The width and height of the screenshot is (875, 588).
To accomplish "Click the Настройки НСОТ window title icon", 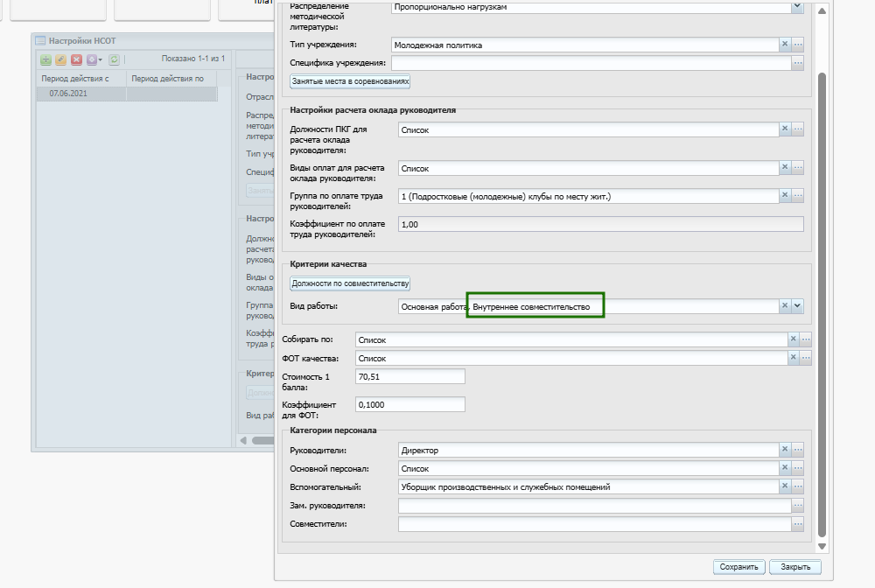I will pyautogui.click(x=40, y=41).
